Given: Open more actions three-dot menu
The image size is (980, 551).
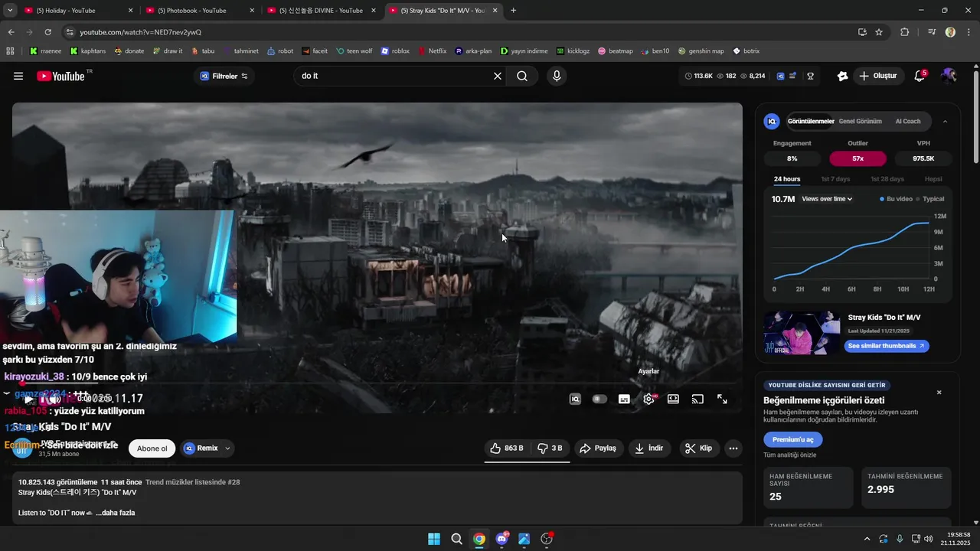Looking at the screenshot, I should click(x=733, y=448).
